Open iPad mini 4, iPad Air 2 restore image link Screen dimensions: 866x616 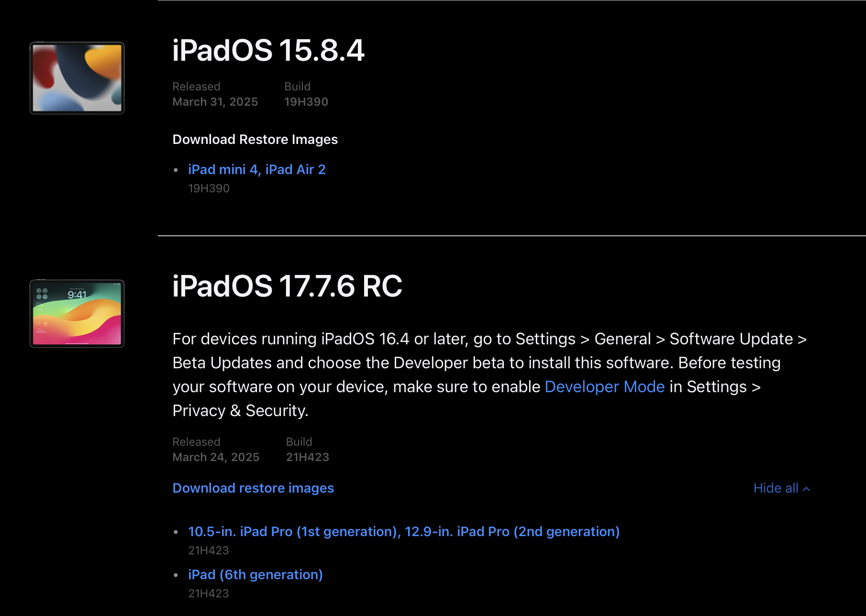pos(256,169)
